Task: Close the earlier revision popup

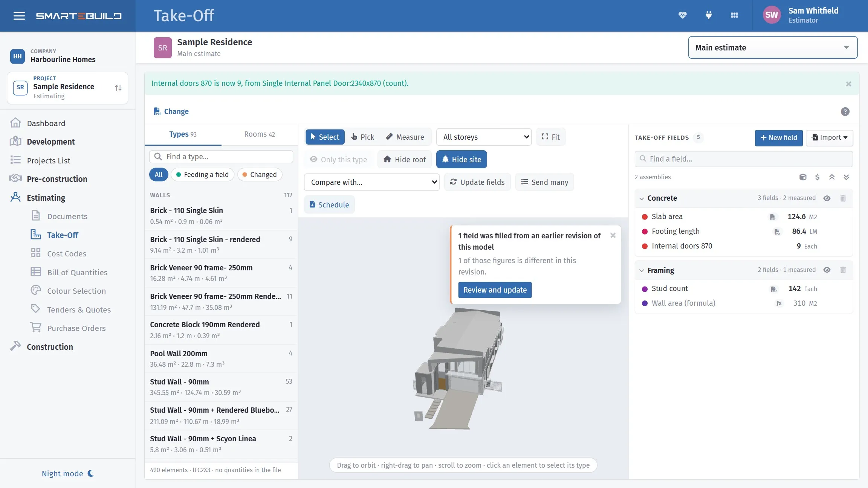Action: click(613, 235)
